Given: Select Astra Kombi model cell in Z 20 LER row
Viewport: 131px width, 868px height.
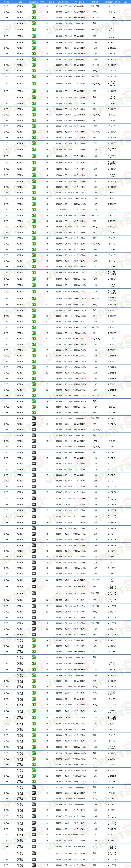Looking at the screenshot, I should point(20,776).
